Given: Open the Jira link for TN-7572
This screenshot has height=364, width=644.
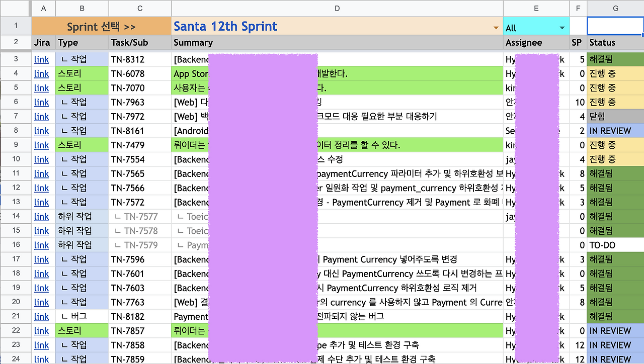Looking at the screenshot, I should coord(41,203).
